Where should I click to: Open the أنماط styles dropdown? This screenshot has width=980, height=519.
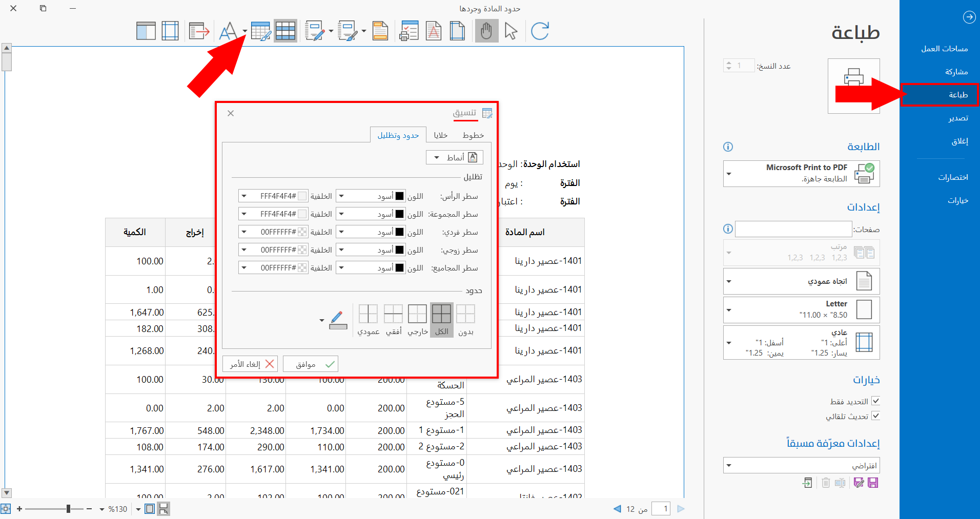(455, 157)
